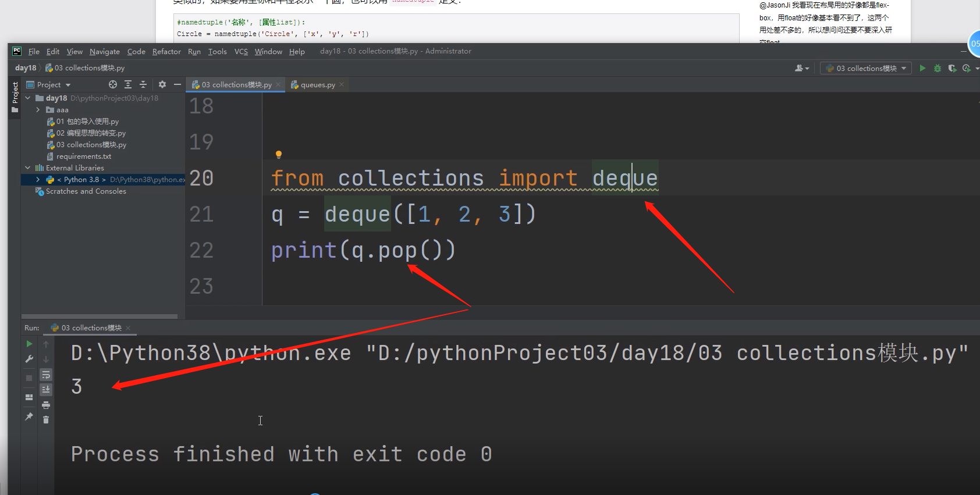Run '03 collections模块' from the top toolbar
The width and height of the screenshot is (980, 495).
[x=922, y=68]
